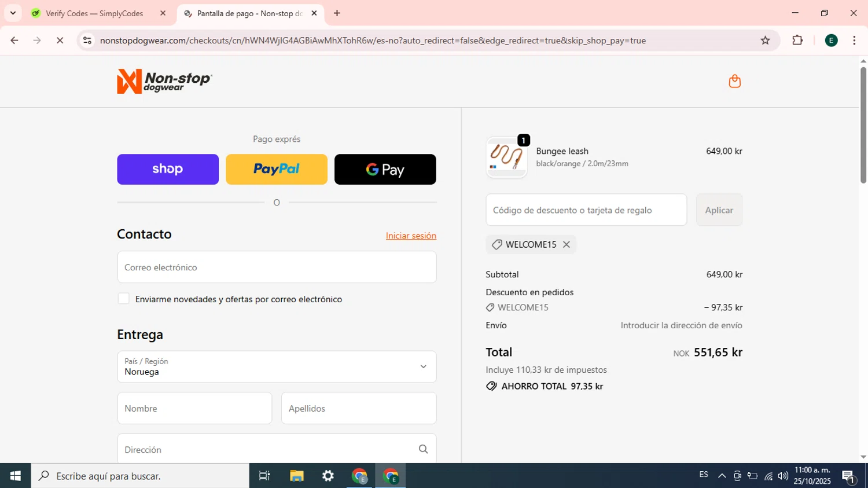868x488 pixels.
Task: Bookmark this page with the star icon
Action: (x=765, y=41)
